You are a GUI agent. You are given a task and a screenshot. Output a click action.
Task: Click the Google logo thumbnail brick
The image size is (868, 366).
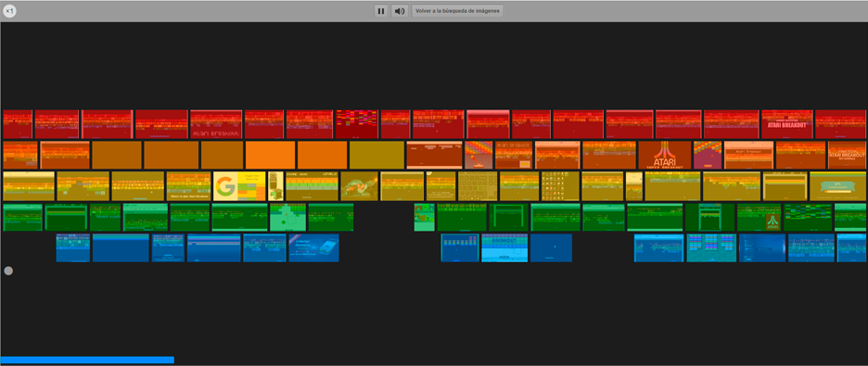tap(239, 186)
